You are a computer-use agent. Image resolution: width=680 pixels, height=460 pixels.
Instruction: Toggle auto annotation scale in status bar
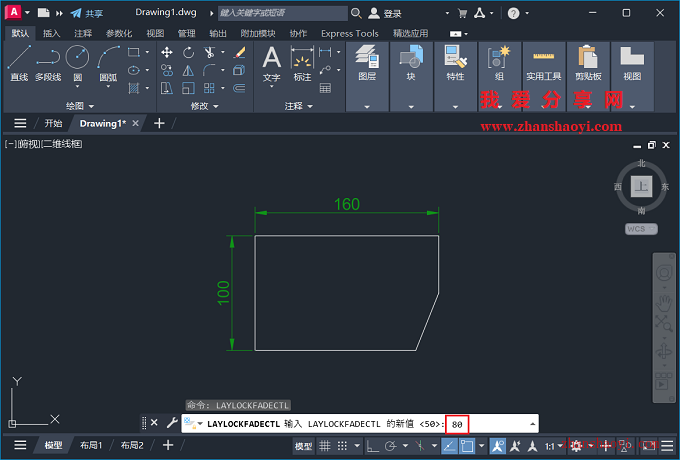click(515, 446)
